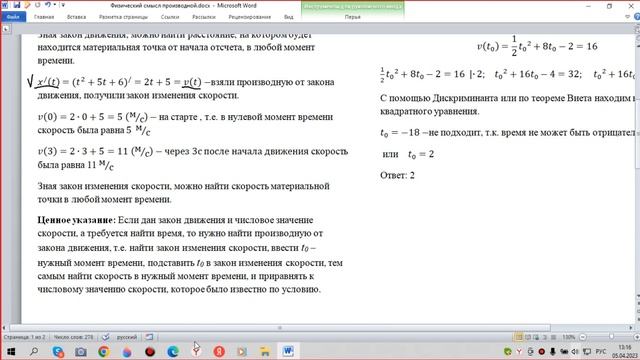Open the Customize Quick Access Toolbar dropdown

[x=63, y=5]
